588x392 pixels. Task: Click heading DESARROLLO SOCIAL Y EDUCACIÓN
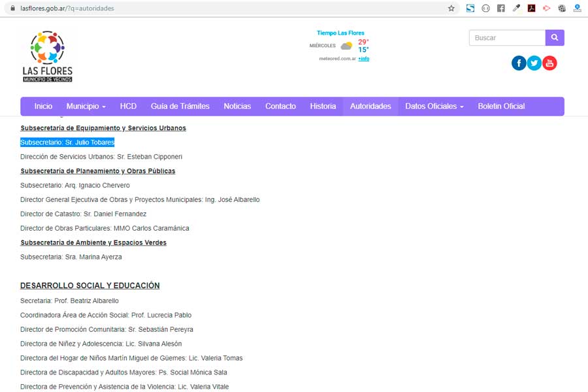click(x=90, y=286)
